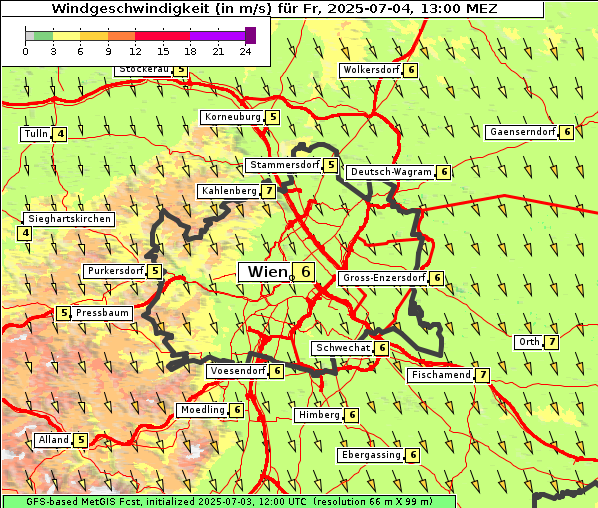
Task: Click the purple 24 m/s legend swatch
Action: 250,35
